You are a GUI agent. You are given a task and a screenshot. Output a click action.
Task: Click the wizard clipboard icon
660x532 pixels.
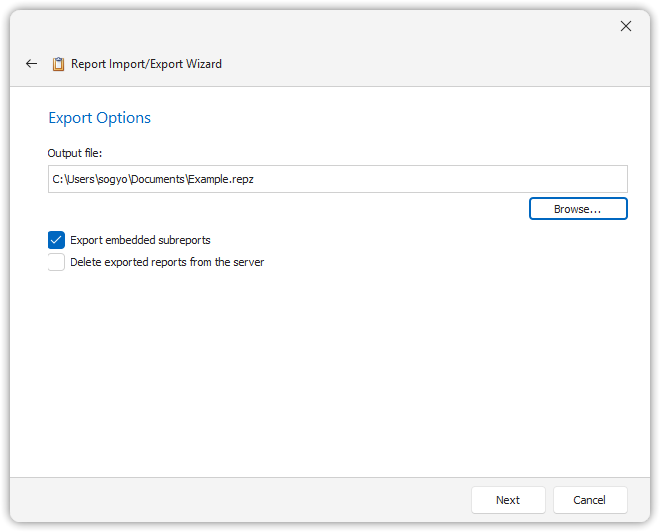point(59,64)
